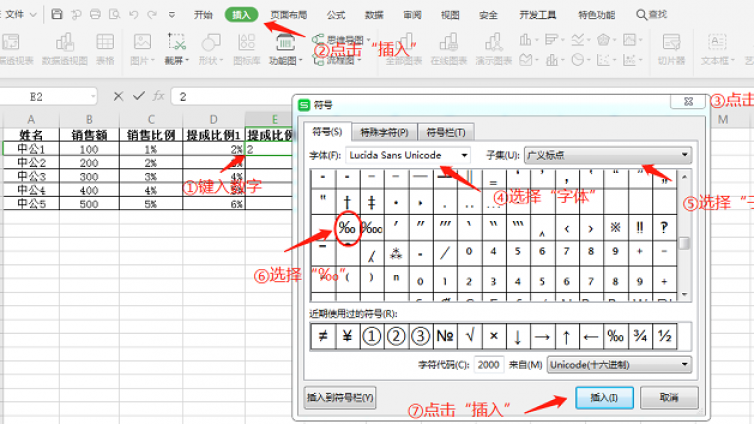Pick ≠ from recently used symbols

tap(323, 336)
